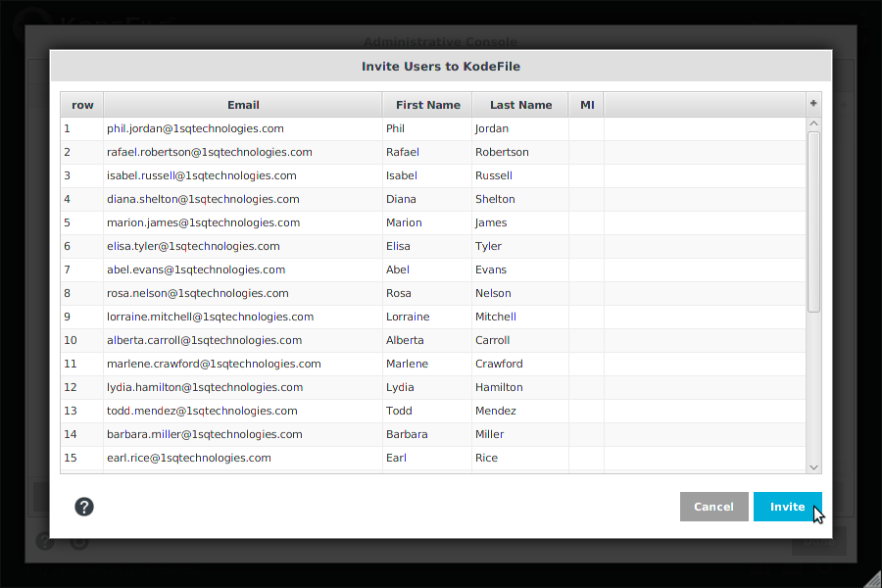Select email earl.rice@1sqtechnologies.com
The image size is (882, 588).
(243, 458)
